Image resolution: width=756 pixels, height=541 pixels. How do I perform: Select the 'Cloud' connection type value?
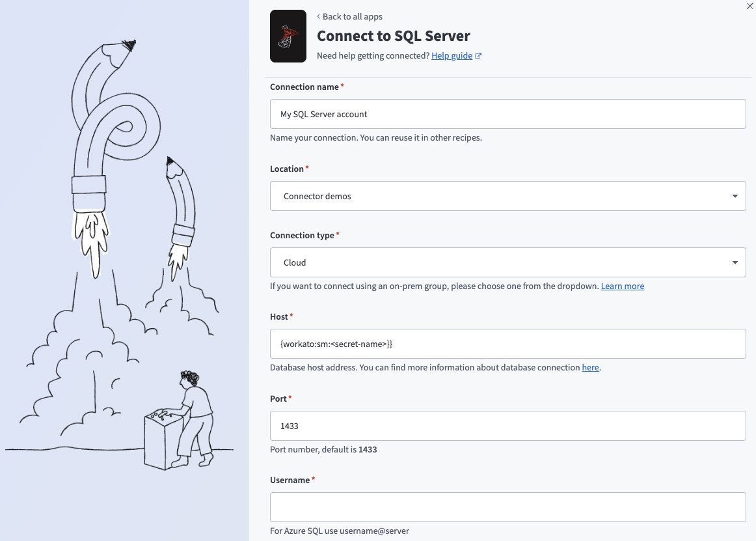pos(295,262)
